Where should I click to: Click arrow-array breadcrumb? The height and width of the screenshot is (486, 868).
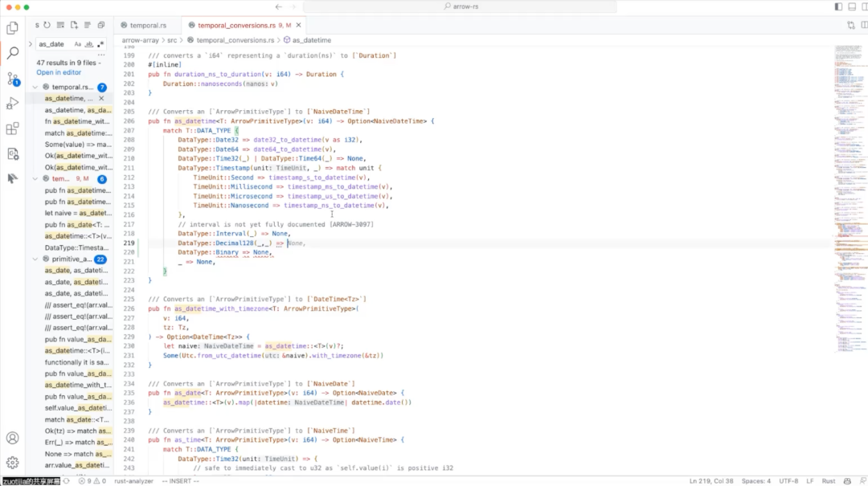[140, 40]
